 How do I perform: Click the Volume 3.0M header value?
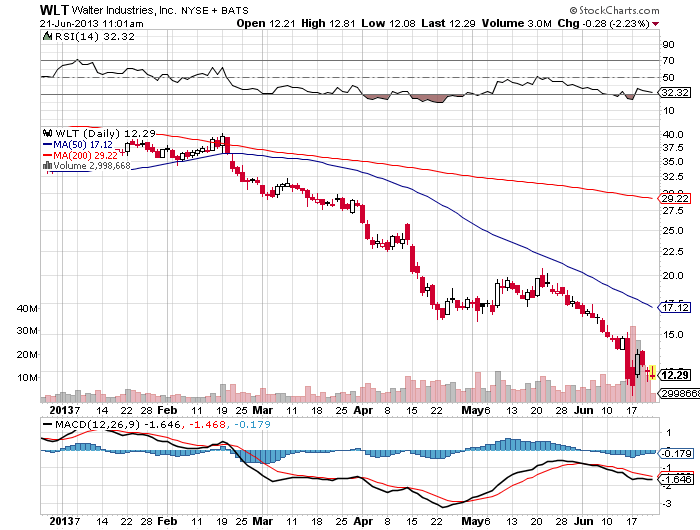[517, 24]
